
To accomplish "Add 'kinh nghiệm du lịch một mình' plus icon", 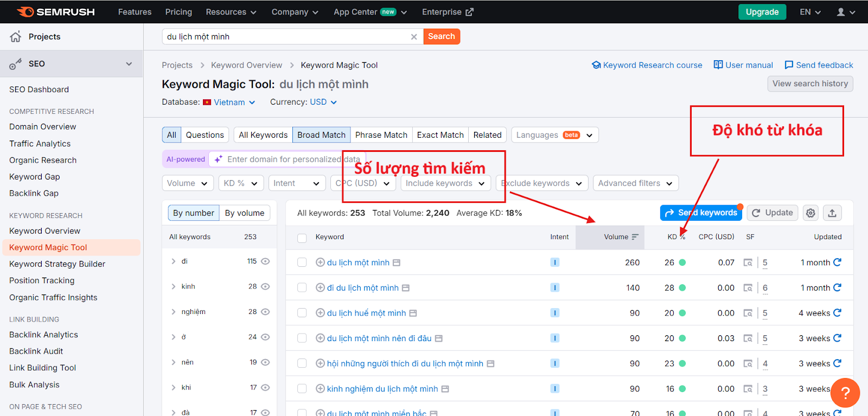I will [320, 389].
